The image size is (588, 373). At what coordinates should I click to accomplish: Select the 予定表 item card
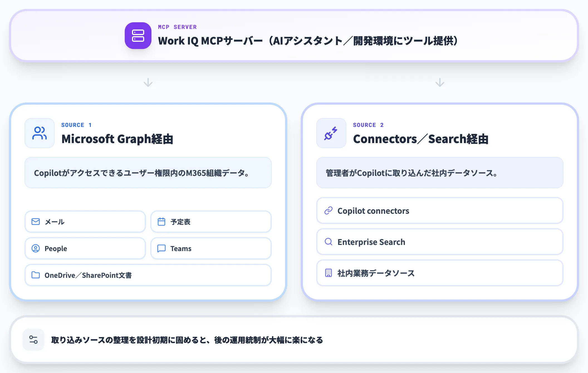(x=211, y=222)
